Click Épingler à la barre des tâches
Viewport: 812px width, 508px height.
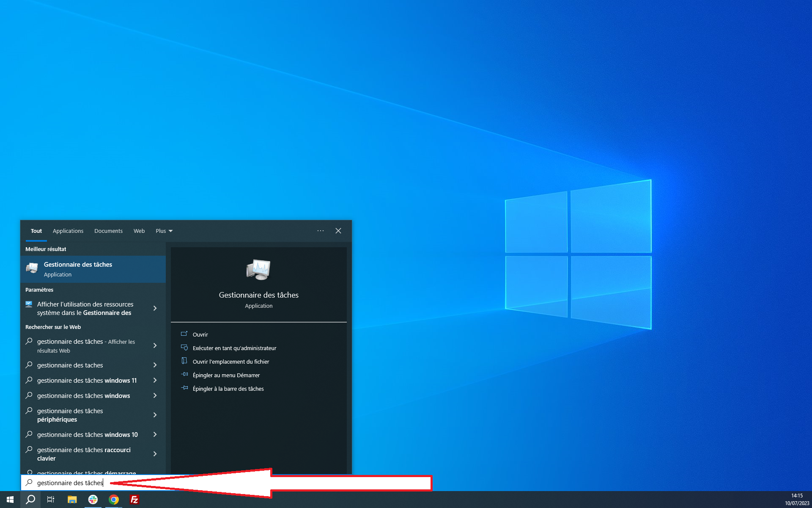click(228, 389)
